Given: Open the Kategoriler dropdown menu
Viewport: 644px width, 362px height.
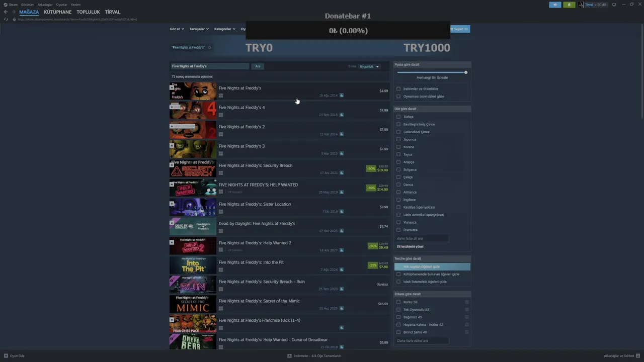Looking at the screenshot, I should (x=224, y=29).
